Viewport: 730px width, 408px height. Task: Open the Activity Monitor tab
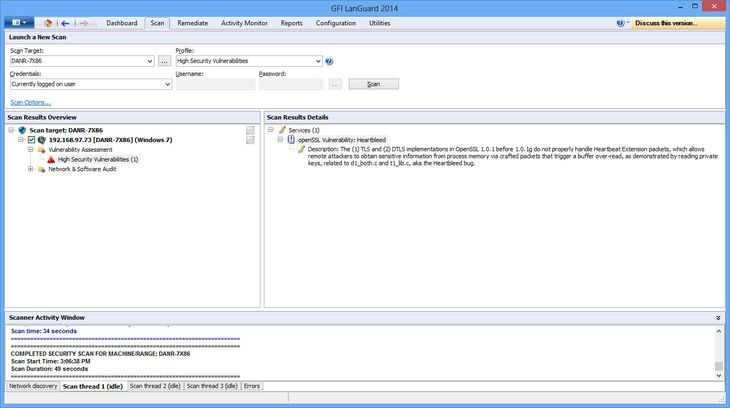point(244,23)
